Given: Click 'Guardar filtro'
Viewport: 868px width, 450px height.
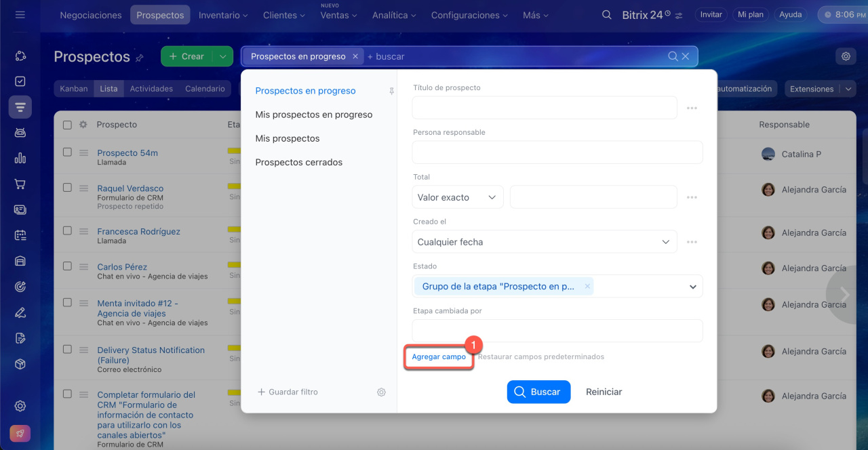Looking at the screenshot, I should [x=288, y=392].
